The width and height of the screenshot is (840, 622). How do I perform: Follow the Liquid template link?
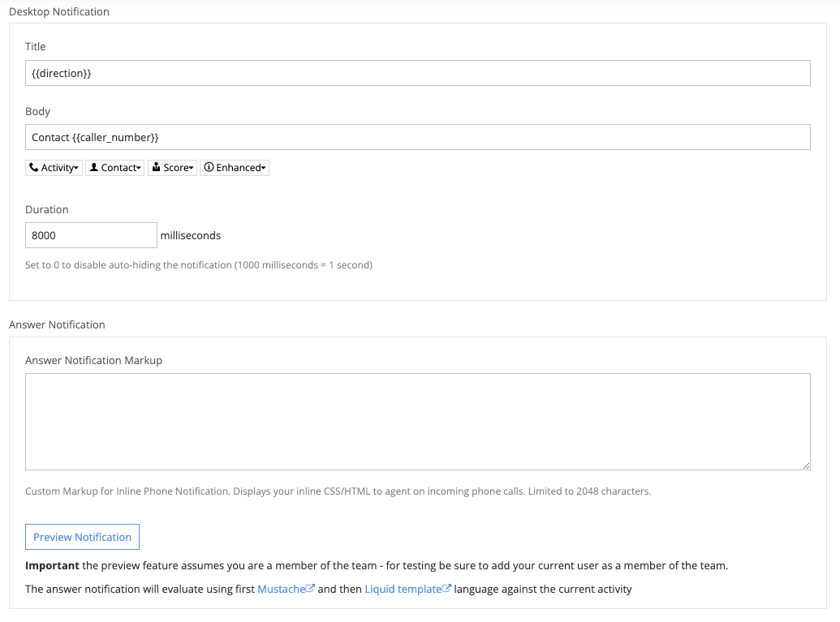pyautogui.click(x=403, y=589)
